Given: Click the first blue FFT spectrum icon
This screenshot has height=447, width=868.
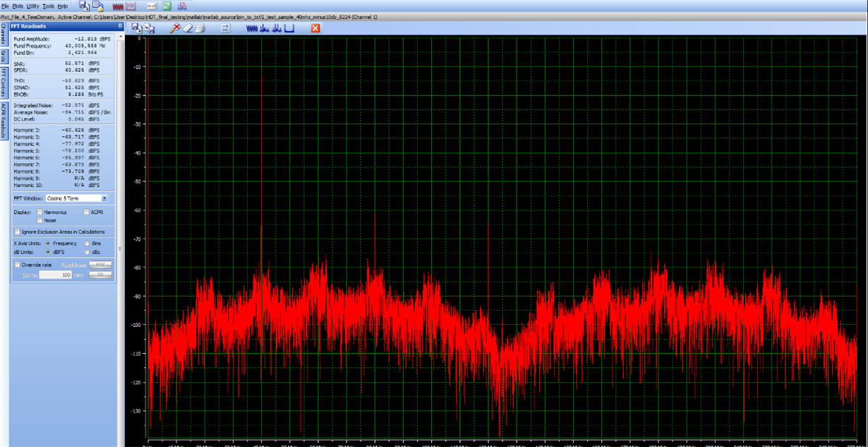Looking at the screenshot, I should [x=265, y=28].
